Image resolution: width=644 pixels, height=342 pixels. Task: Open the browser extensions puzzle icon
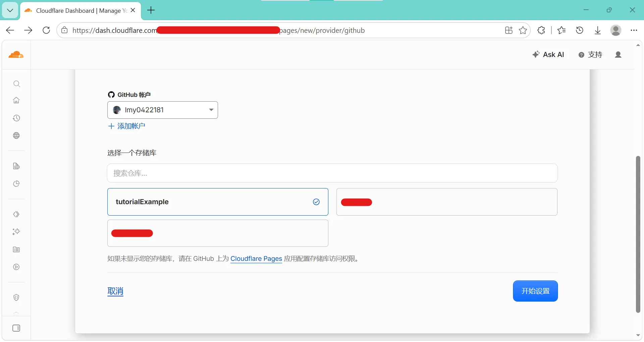tap(541, 30)
